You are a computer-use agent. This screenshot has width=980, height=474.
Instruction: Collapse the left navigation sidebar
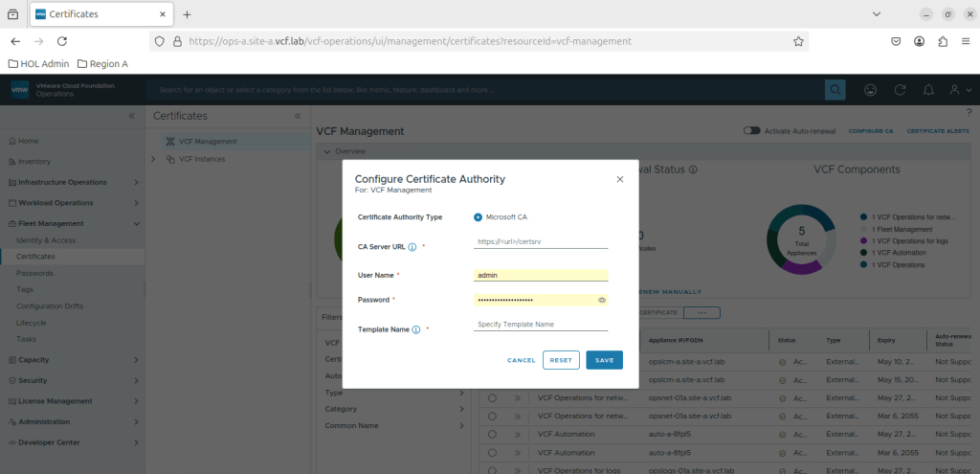coord(132,116)
